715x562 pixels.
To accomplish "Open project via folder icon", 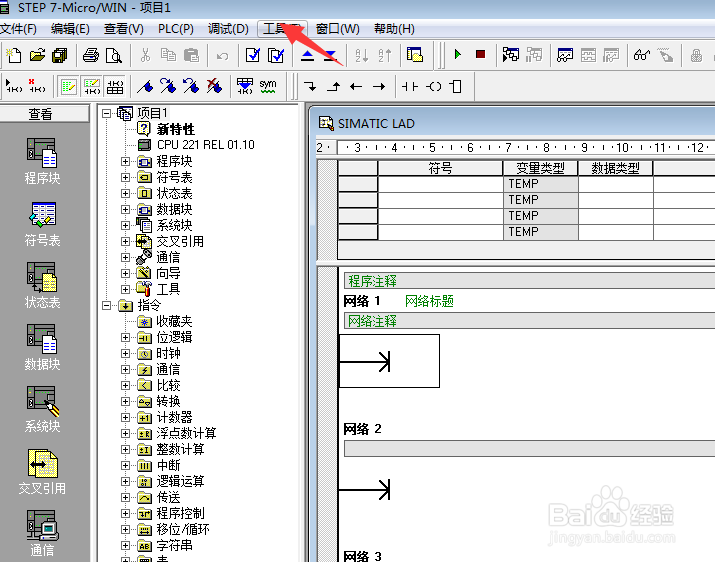I will coord(37,55).
